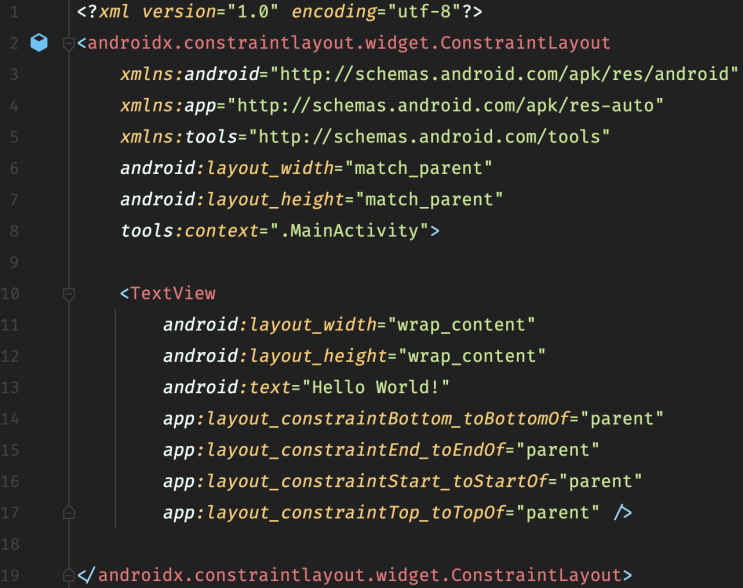
Task: Click line number 9 in the gutter
Action: pos(14,262)
